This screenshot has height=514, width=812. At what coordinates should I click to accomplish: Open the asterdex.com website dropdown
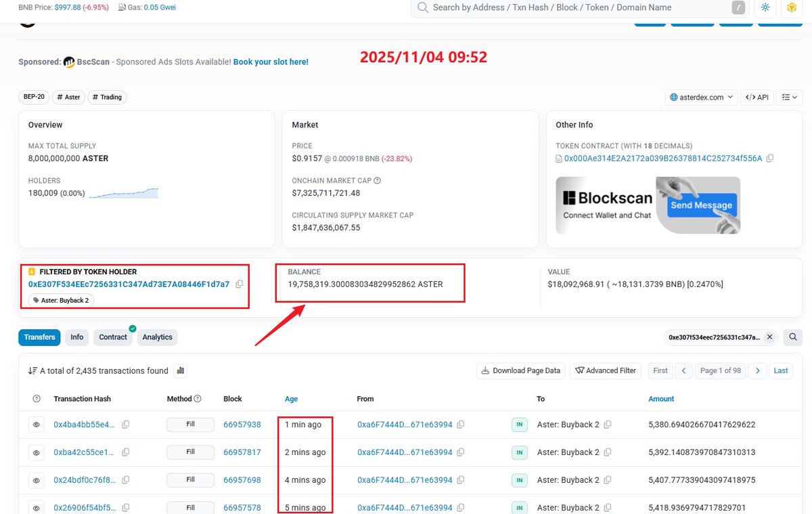[x=701, y=98]
